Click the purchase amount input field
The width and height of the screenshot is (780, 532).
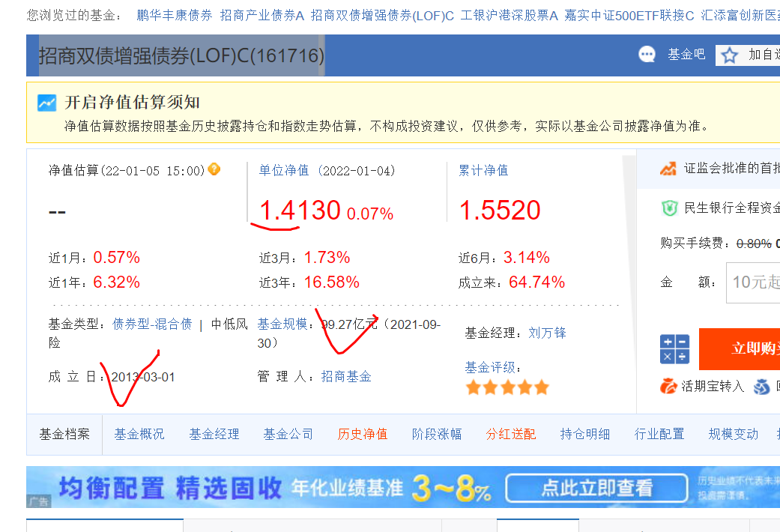[x=753, y=282]
